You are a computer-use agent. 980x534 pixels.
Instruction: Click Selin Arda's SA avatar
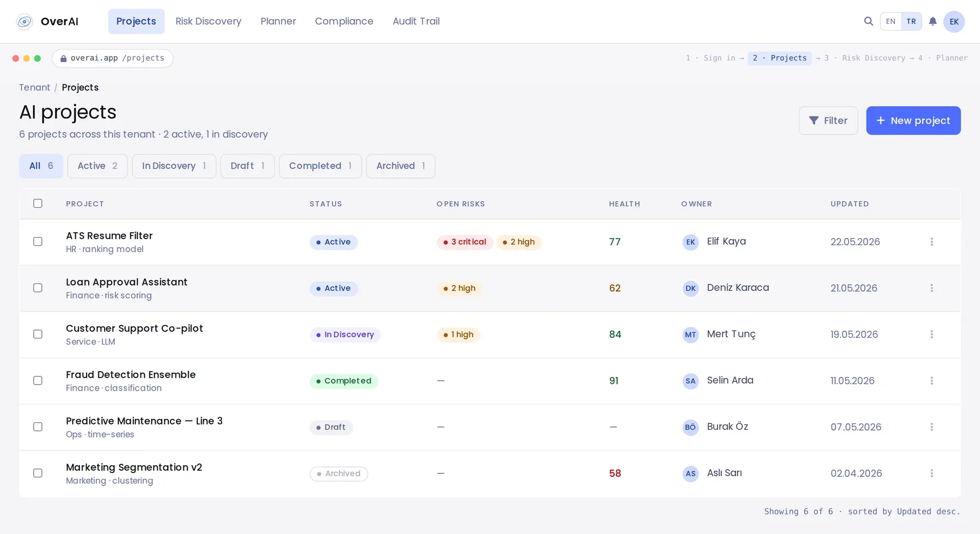click(x=690, y=381)
